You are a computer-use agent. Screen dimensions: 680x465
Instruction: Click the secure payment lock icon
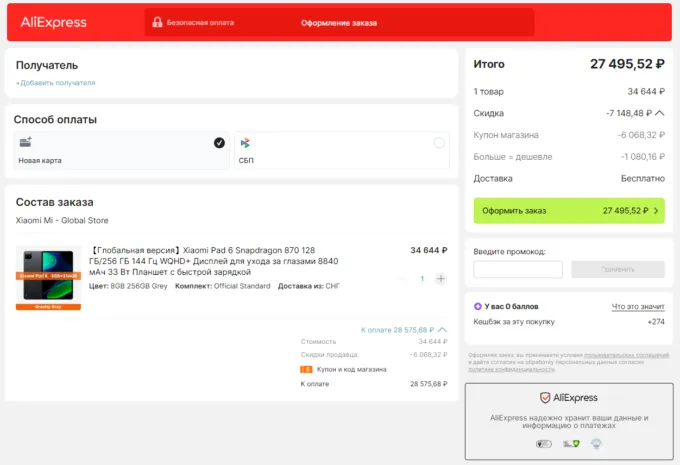pyautogui.click(x=155, y=22)
